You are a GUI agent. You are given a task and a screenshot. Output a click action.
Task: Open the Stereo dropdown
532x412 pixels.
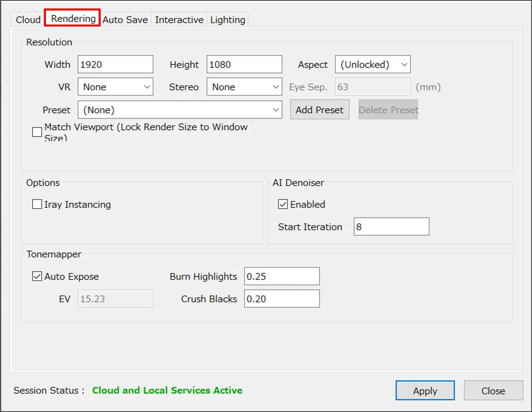pyautogui.click(x=244, y=87)
